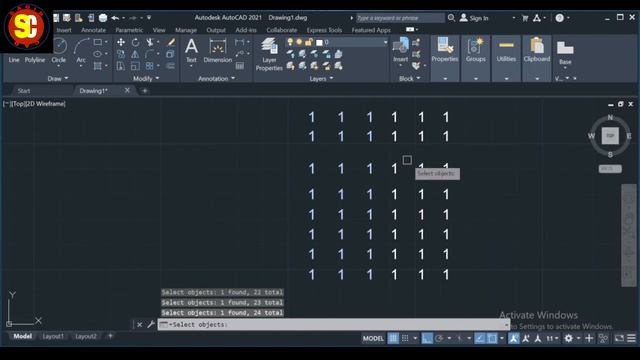
Task: Expand the Annotation panel
Action: point(217,78)
